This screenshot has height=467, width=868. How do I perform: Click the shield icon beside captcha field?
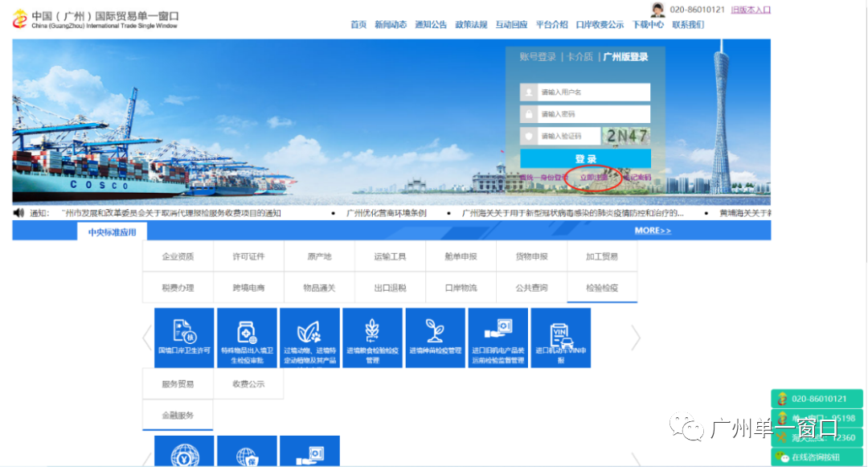[529, 136]
